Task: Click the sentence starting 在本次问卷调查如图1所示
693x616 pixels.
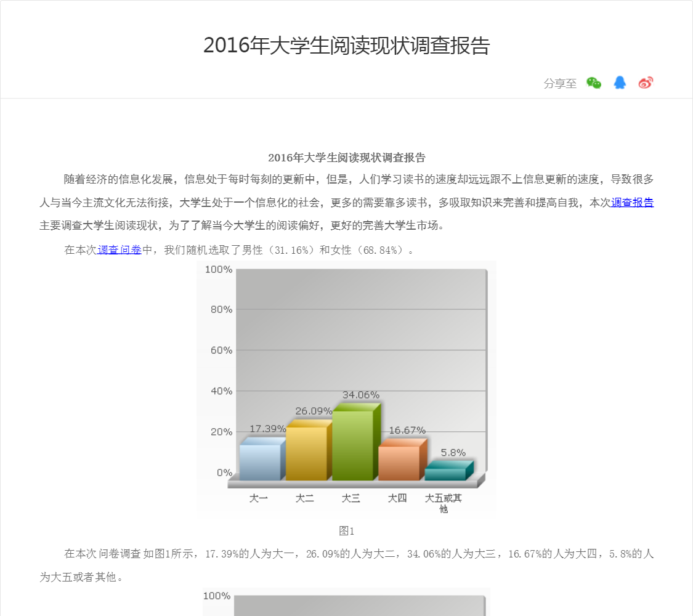Action: (346, 565)
